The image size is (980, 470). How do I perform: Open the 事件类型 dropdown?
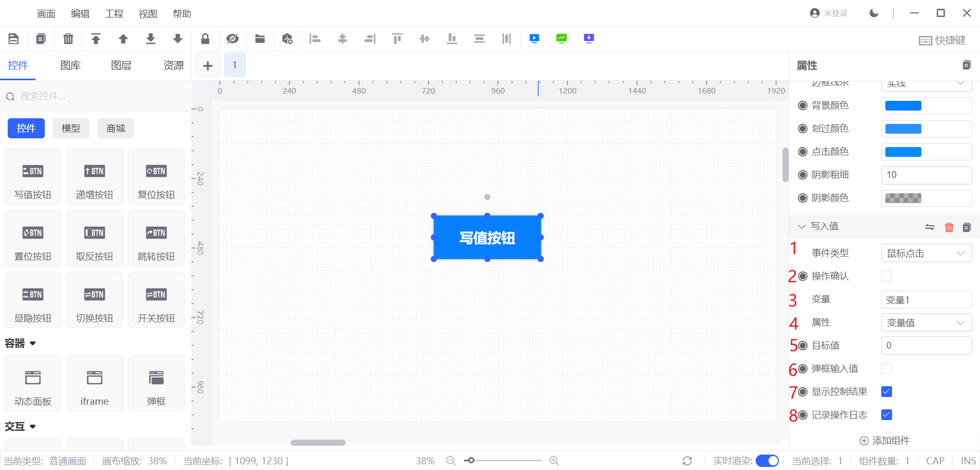point(926,254)
